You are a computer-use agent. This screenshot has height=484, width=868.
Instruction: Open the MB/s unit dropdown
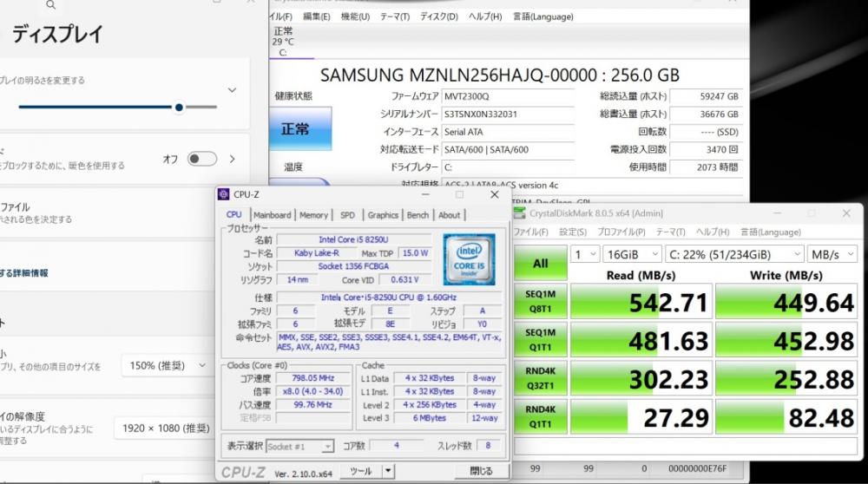click(x=831, y=254)
